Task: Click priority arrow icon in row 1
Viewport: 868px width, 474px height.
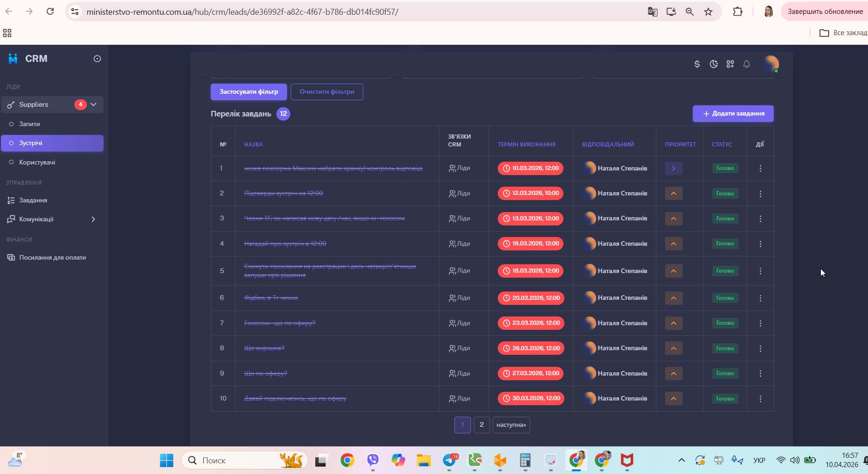Action: [x=673, y=169]
